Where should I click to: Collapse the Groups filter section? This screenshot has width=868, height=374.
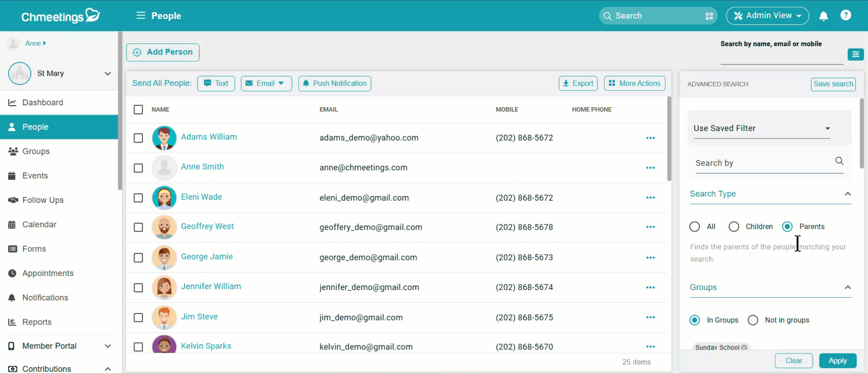coord(848,287)
